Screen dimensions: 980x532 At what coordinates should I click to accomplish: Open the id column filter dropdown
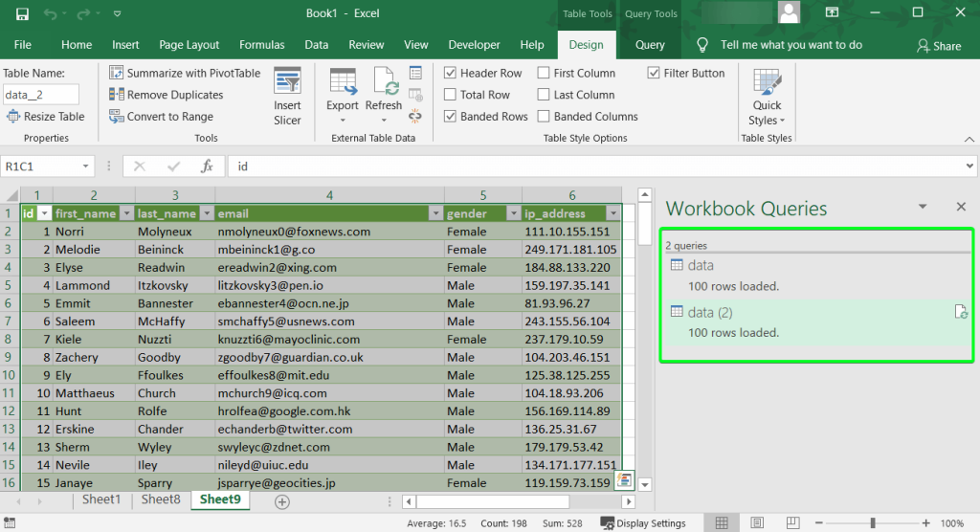[44, 213]
